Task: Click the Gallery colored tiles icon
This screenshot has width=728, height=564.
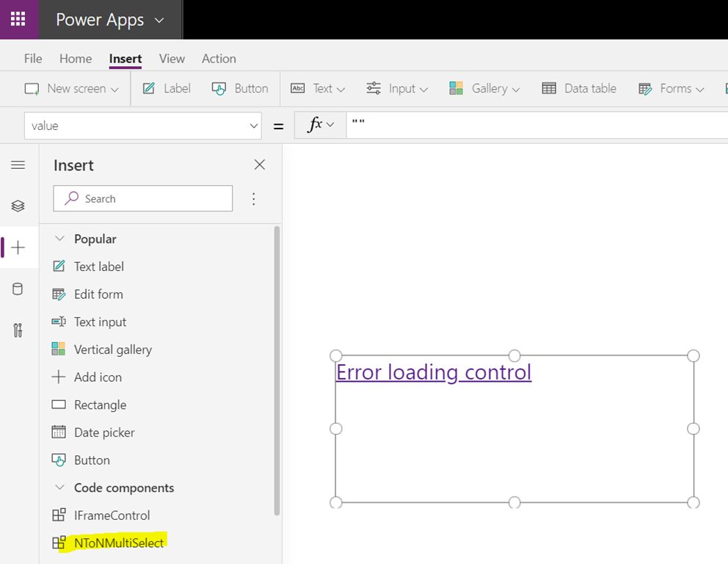Action: pos(456,88)
